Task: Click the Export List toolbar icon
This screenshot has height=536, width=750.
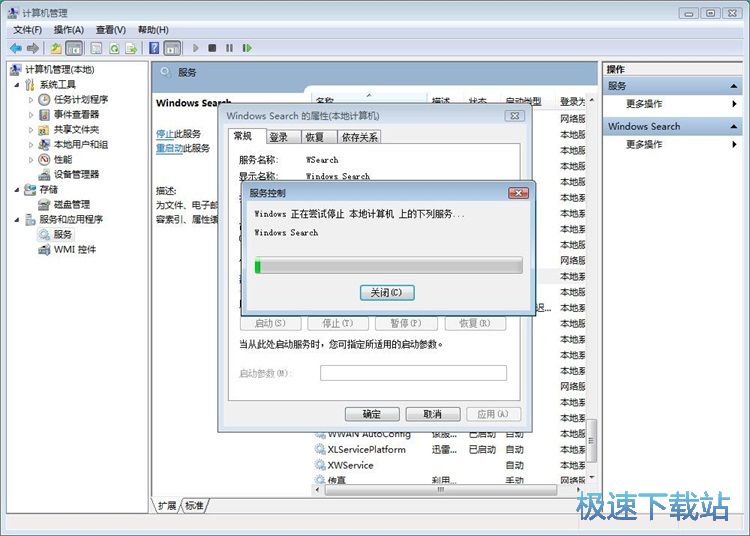Action: coord(131,48)
